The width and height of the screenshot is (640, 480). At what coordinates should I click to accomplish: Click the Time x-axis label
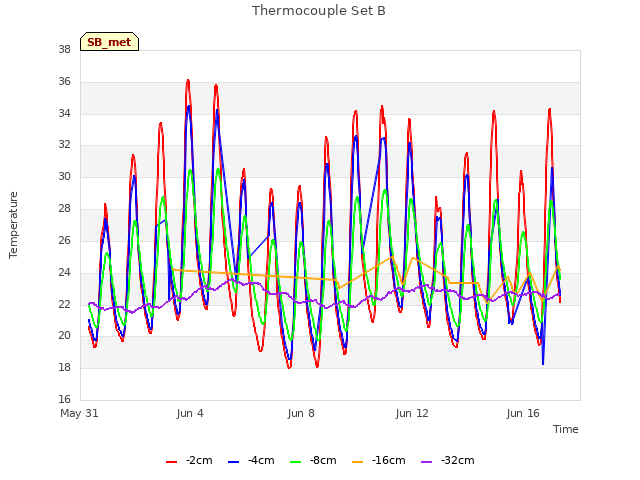point(566,429)
